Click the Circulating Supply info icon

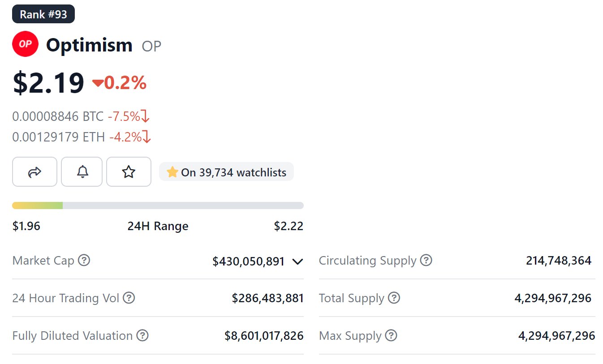[x=426, y=260]
